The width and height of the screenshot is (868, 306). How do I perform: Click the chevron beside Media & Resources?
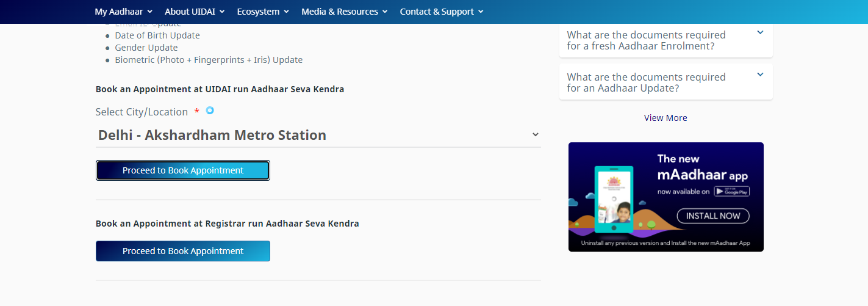point(385,12)
